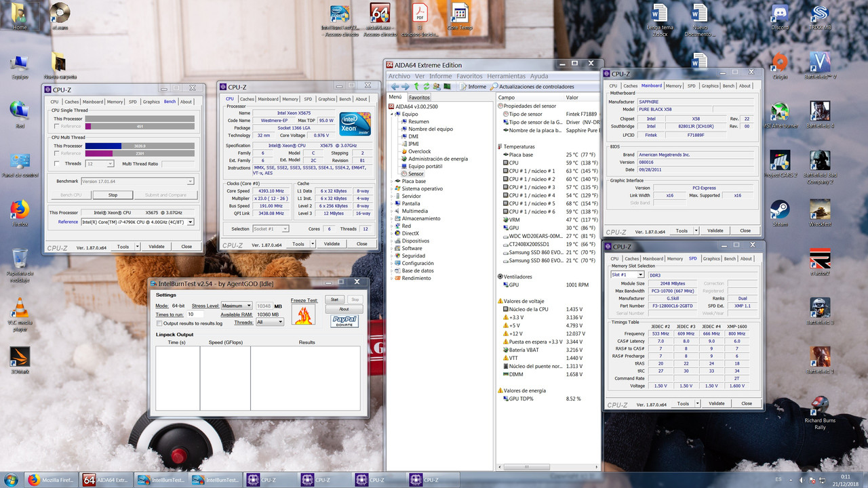Click the forward arrow in AIDA64 toolbar
This screenshot has height=488, width=868.
pyautogui.click(x=405, y=87)
